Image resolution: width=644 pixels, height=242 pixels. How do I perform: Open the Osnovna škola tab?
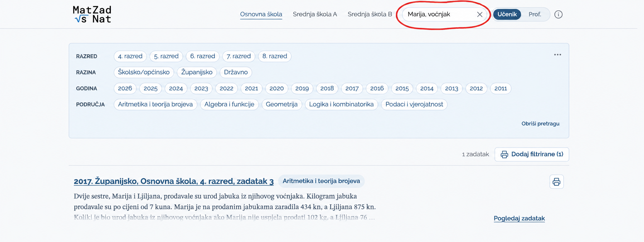(x=261, y=14)
